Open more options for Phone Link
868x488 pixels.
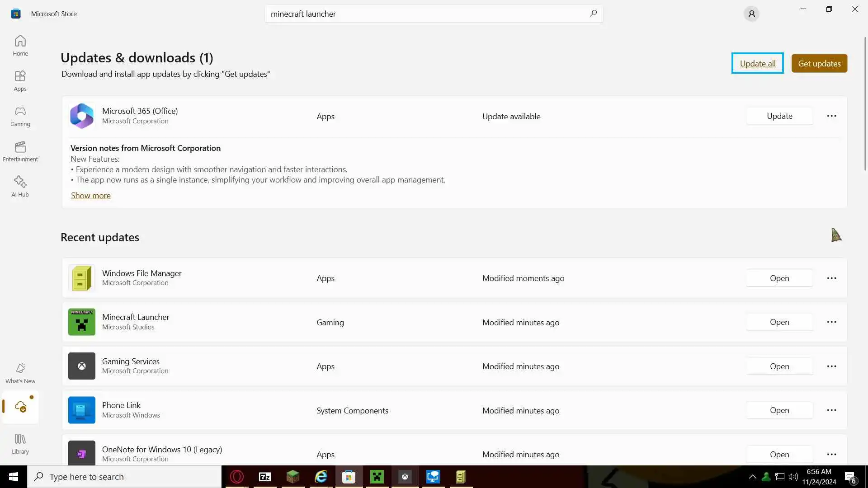click(x=831, y=410)
